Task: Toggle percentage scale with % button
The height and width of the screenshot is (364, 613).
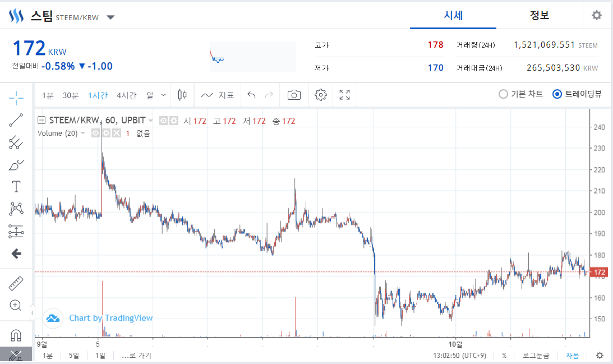Action: (x=504, y=356)
